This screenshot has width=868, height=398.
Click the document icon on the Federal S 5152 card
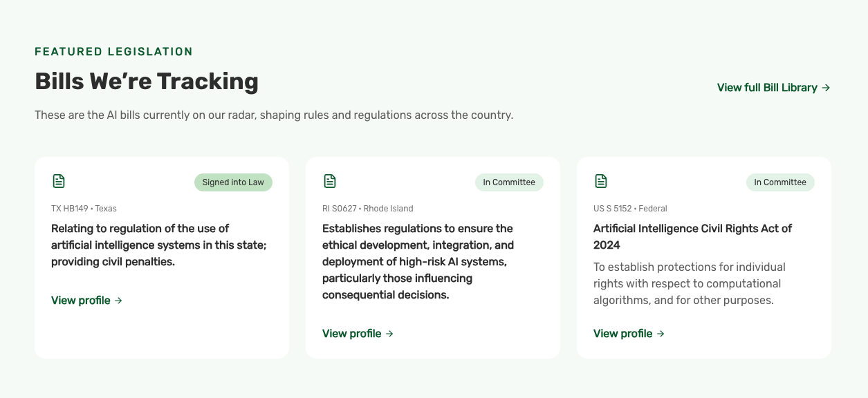[601, 181]
